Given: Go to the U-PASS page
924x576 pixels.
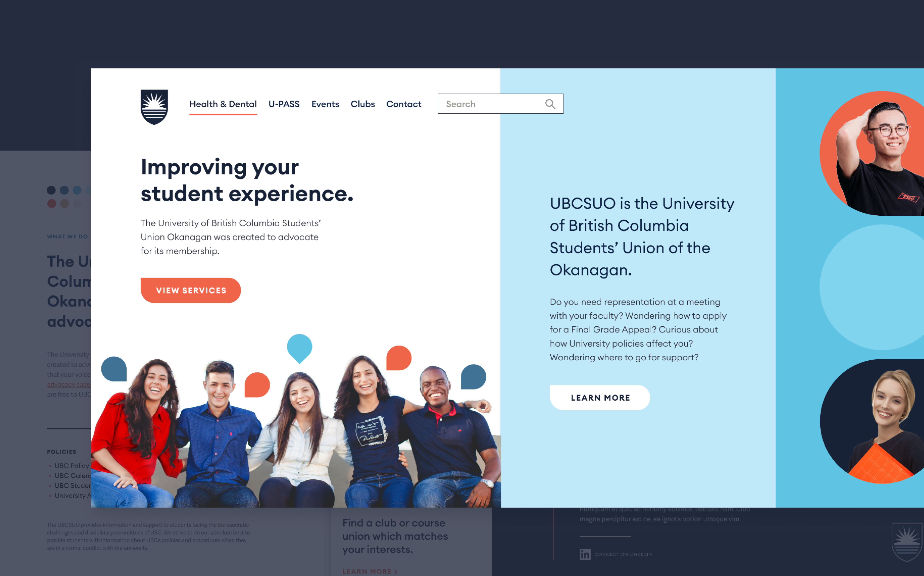Looking at the screenshot, I should [284, 104].
